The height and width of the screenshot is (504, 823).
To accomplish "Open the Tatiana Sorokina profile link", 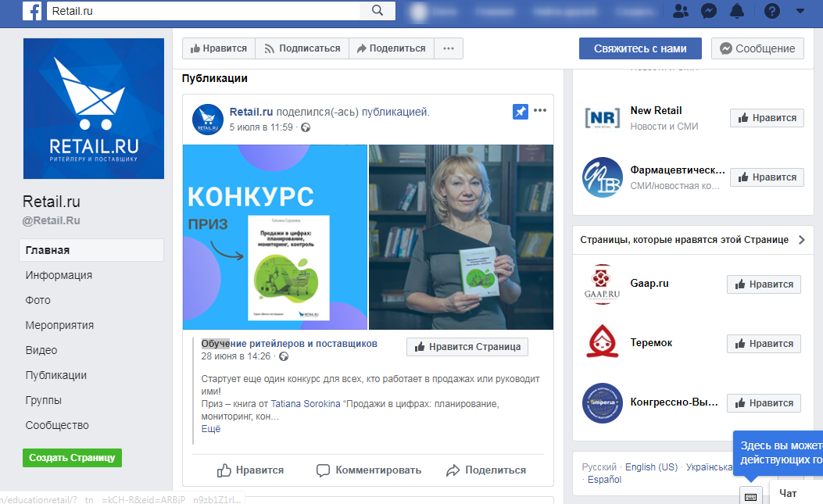I will coord(306,404).
